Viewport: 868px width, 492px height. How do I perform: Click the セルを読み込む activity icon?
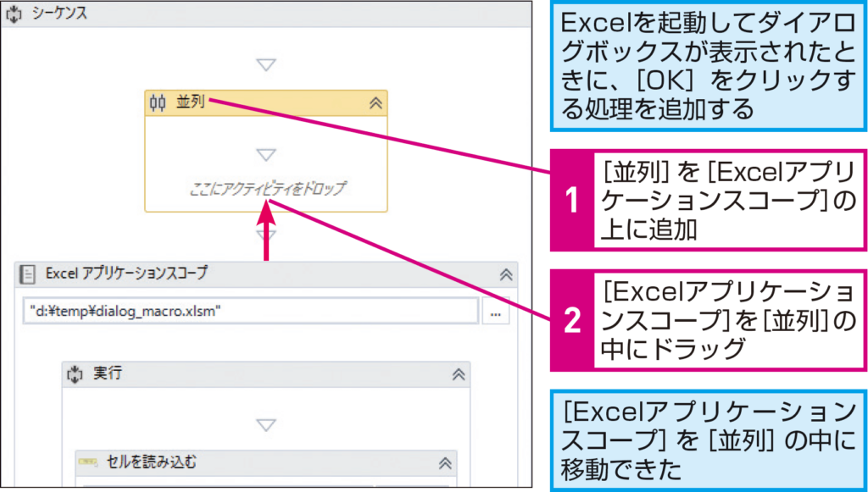coord(88,462)
